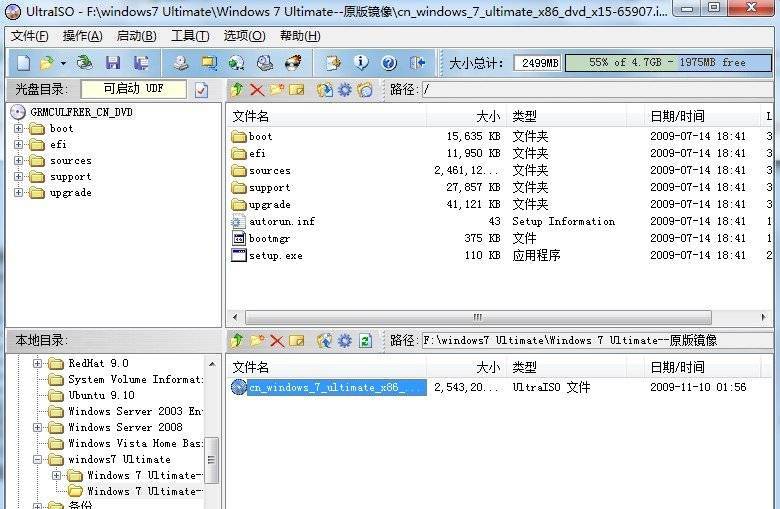Image resolution: width=780 pixels, height=509 pixels.
Task: Click the Image information 'i' icon
Action: [x=361, y=63]
